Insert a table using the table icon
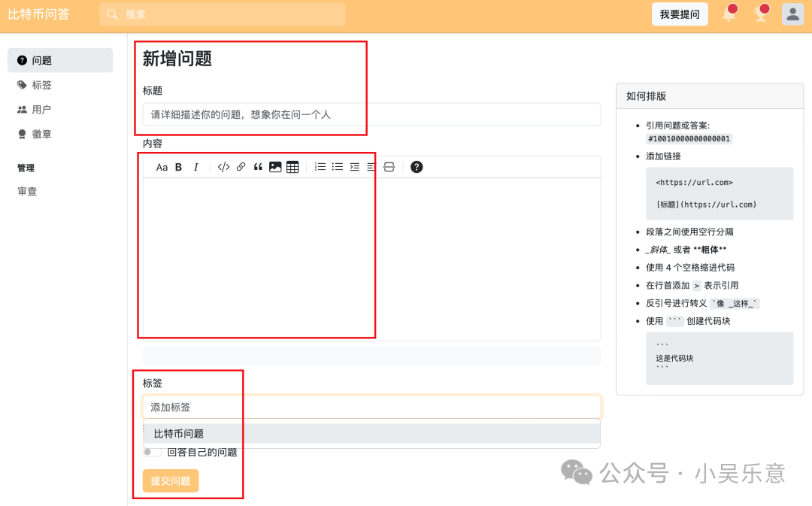812x506 pixels. tap(292, 167)
